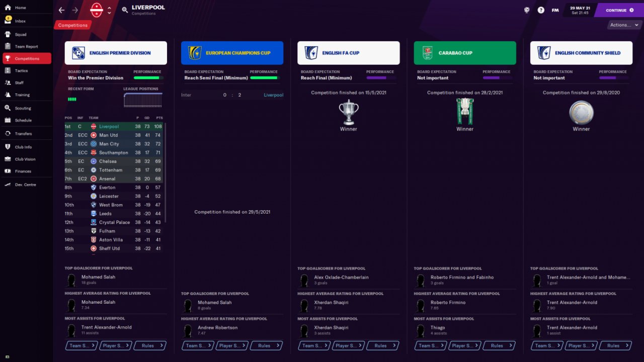This screenshot has height=362, width=644.
Task: Click the Carabao Cup logo icon
Action: 428,53
